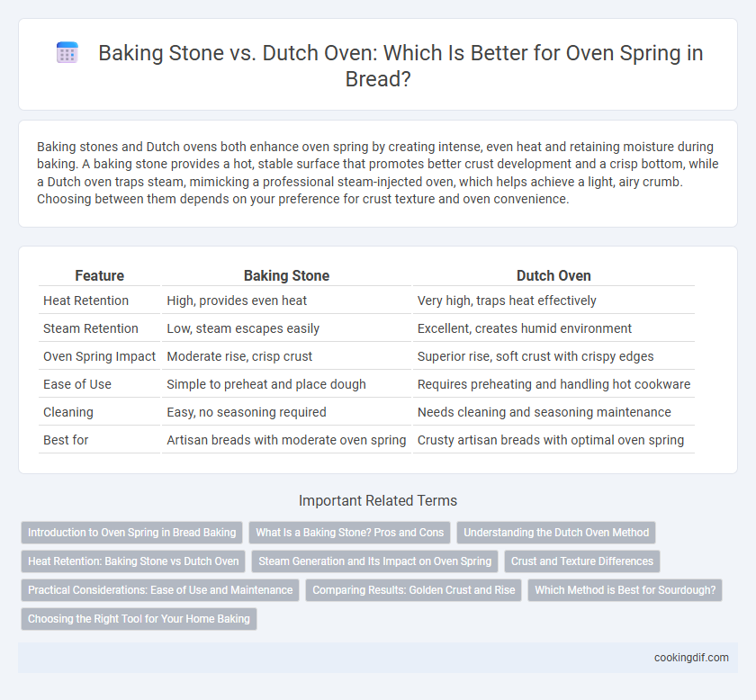The width and height of the screenshot is (756, 700).
Task: Click the cookingdif.com footer link
Action: (691, 658)
